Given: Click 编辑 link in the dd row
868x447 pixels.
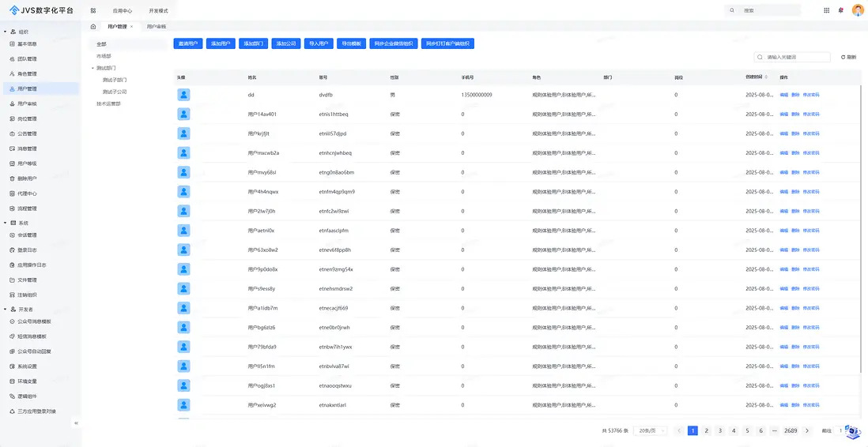Looking at the screenshot, I should coord(784,95).
